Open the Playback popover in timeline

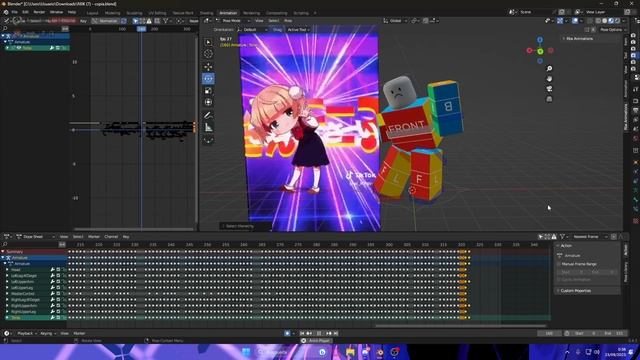27,333
